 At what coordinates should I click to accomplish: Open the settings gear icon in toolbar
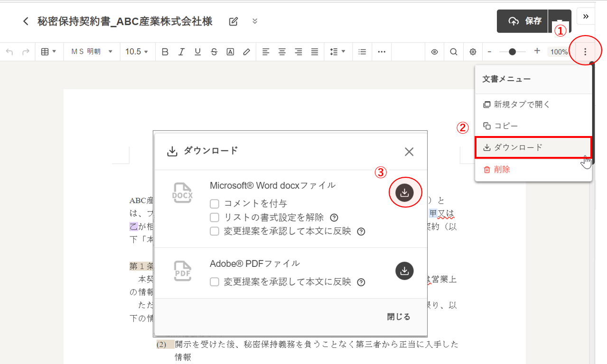point(473,52)
